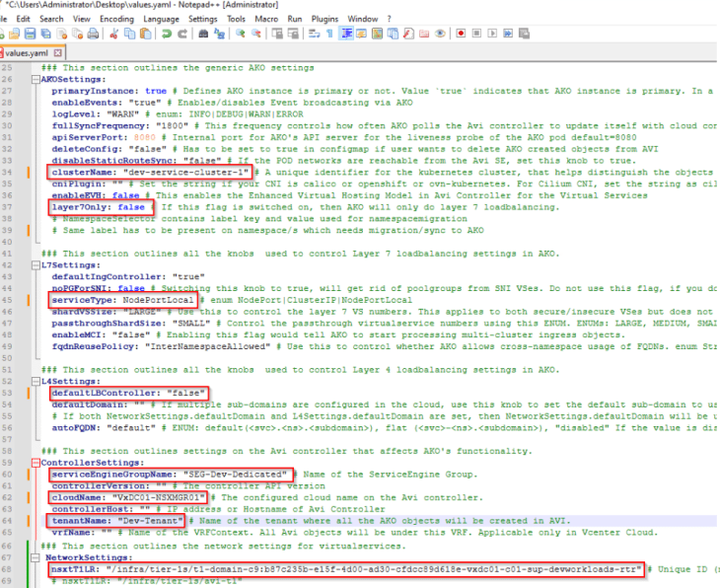Switch to the values.yaml tab
Image resolution: width=720 pixels, height=588 pixels.
26,52
